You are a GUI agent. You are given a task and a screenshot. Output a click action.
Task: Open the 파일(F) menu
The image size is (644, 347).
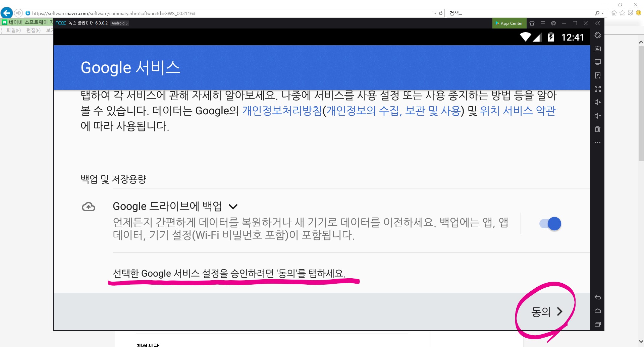[x=13, y=30]
